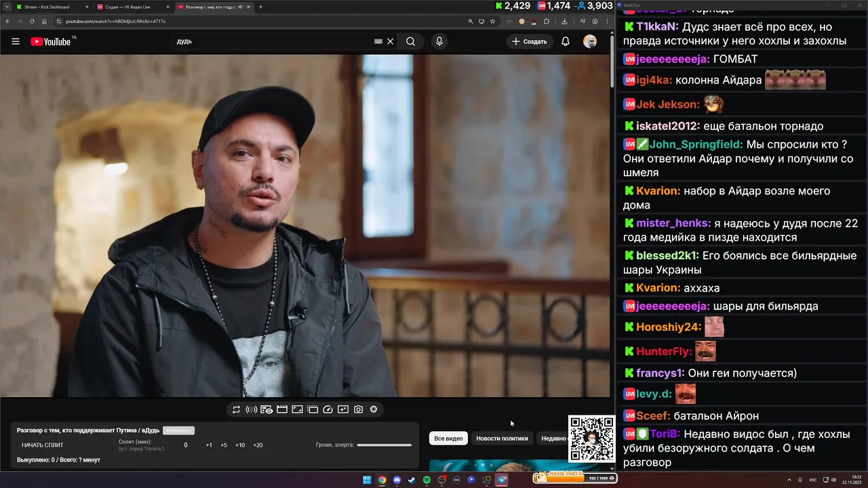Screen dimensions: 868x488
Task: Click the clapperboard icon in player toolbar
Action: (x=282, y=409)
